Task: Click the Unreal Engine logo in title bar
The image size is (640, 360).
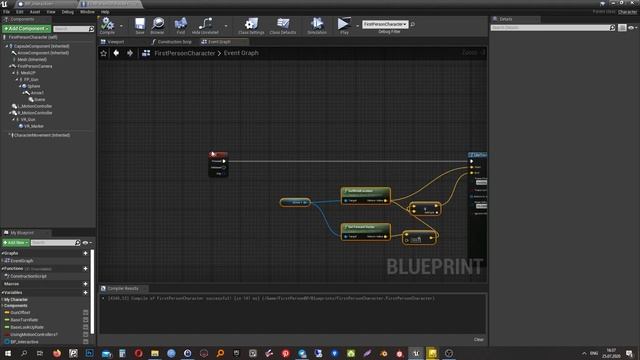Action: tap(4, 4)
